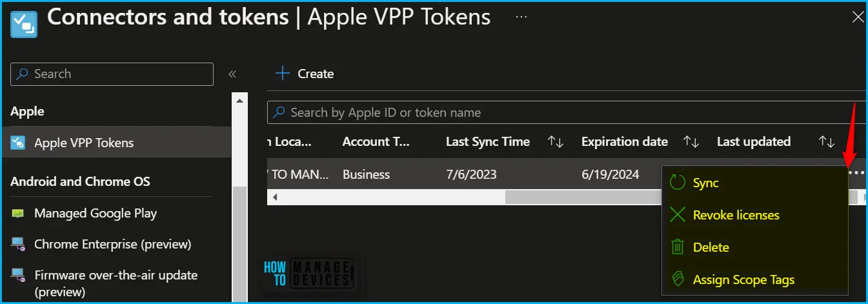This screenshot has width=868, height=304.
Task: Click the Delete trash can icon
Action: click(x=677, y=247)
